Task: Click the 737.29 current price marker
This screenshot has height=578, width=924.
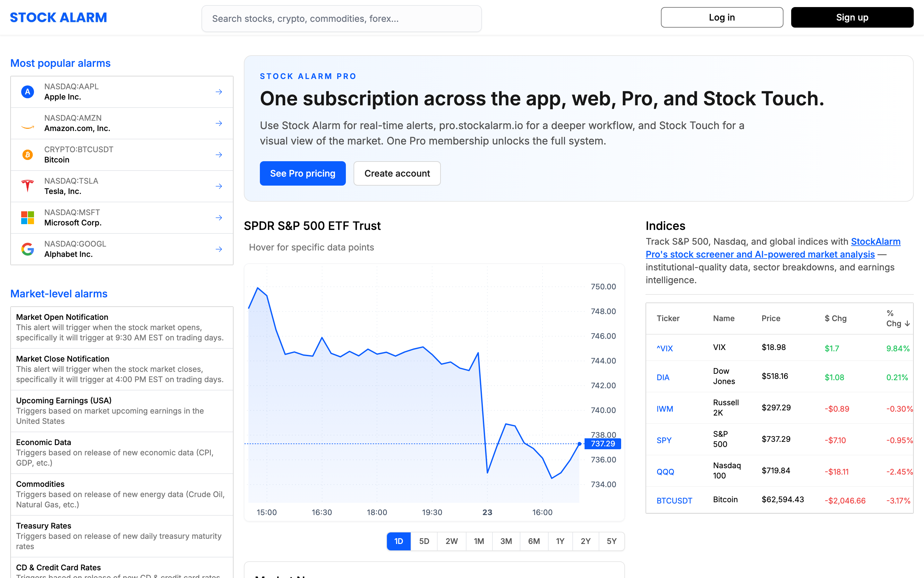Action: pos(603,444)
